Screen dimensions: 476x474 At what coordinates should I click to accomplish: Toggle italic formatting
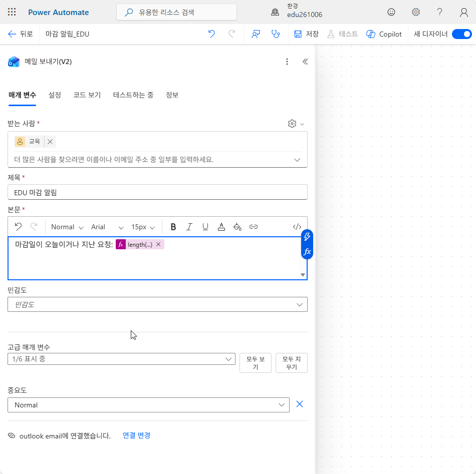pyautogui.click(x=189, y=227)
